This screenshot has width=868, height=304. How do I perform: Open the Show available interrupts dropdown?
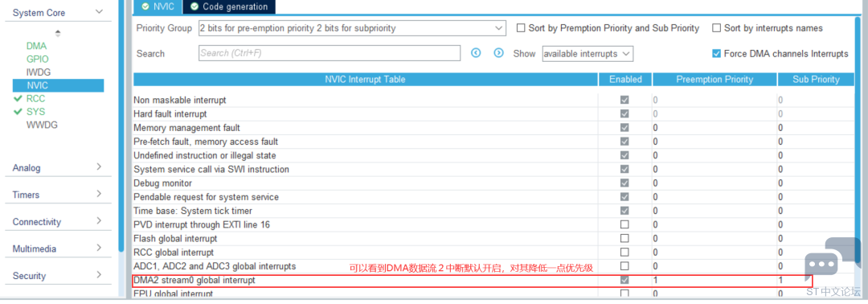tap(588, 54)
